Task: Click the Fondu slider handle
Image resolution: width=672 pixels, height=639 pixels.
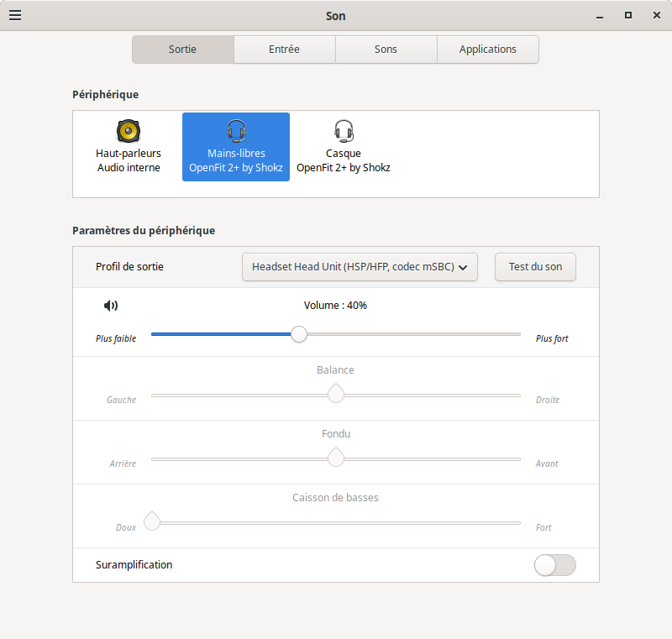Action: click(x=336, y=458)
